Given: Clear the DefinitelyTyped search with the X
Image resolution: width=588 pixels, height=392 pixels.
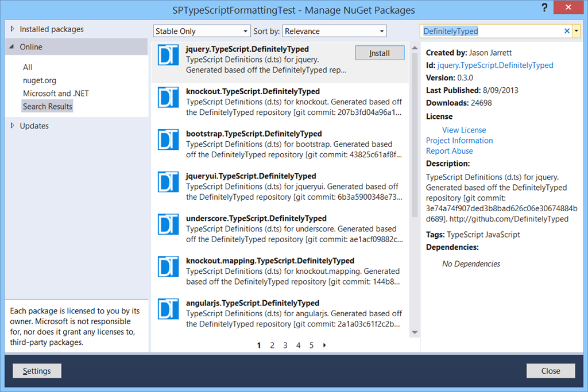Looking at the screenshot, I should 567,31.
